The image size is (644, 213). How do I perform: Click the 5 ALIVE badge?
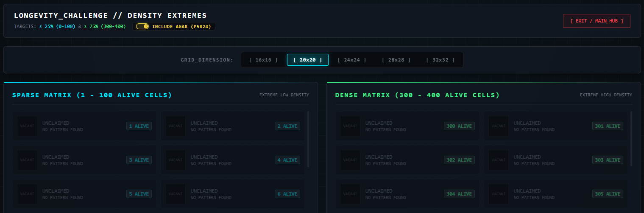(139, 194)
